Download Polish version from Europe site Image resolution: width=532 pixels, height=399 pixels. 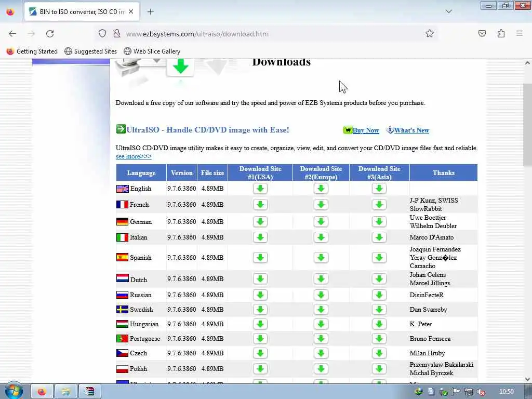(x=321, y=369)
